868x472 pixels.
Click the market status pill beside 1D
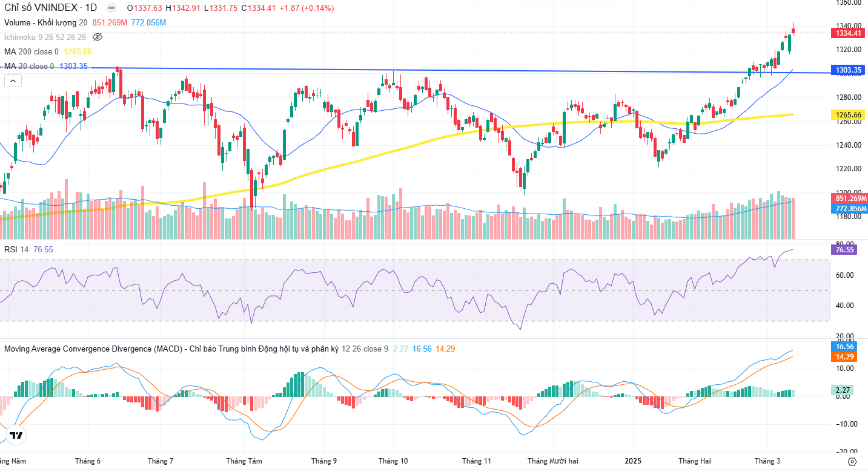[x=111, y=8]
